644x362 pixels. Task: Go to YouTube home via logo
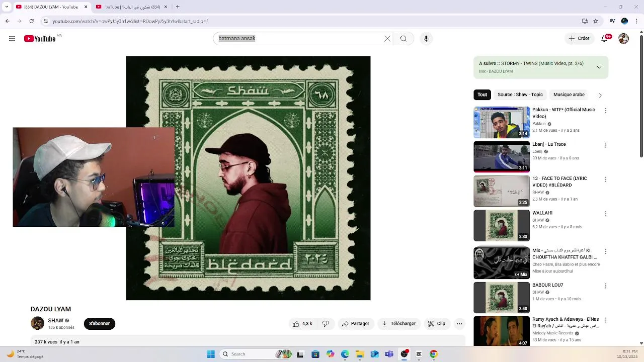point(40,39)
